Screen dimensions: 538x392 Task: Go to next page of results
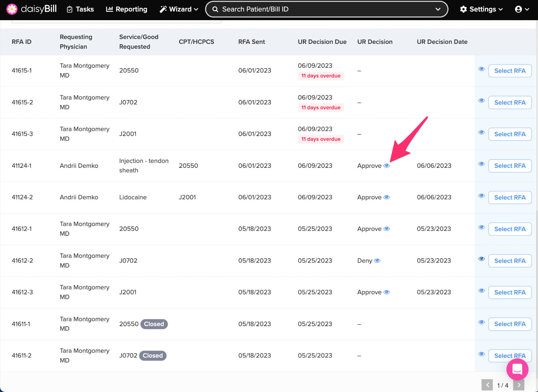(x=519, y=385)
